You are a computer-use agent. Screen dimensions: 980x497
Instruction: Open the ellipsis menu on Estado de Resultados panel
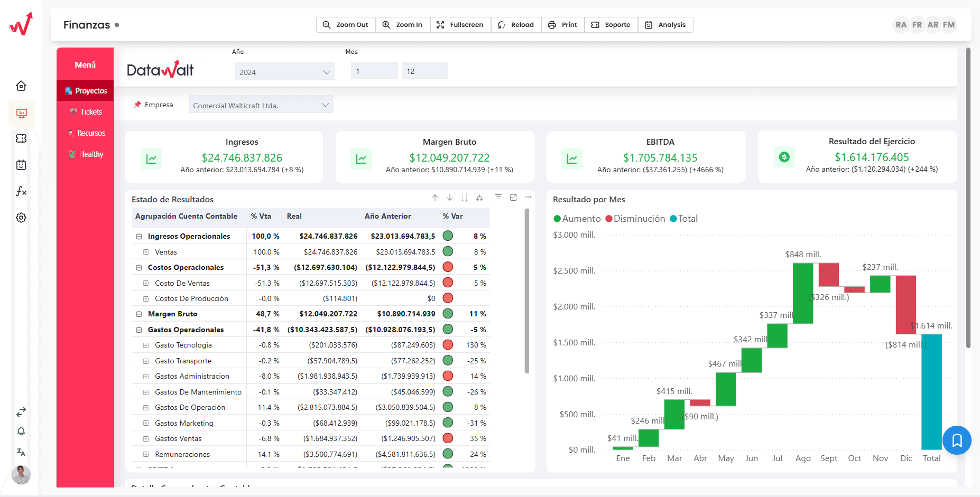pos(528,197)
